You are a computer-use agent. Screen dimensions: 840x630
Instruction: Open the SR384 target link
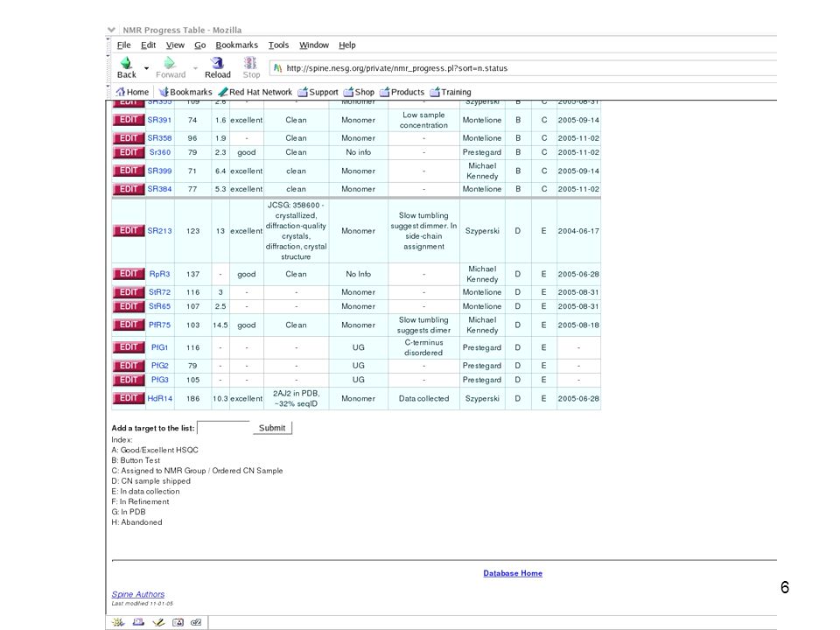click(x=159, y=189)
